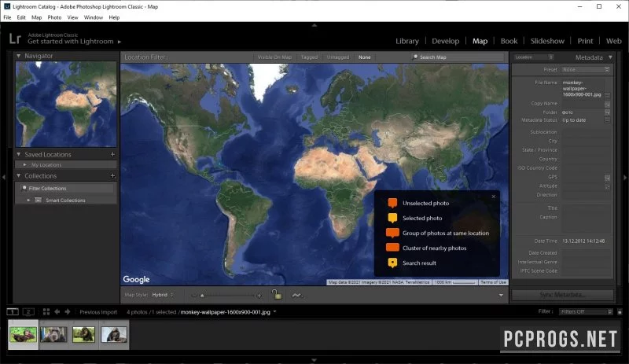Click the action button beside File Name

click(x=607, y=95)
